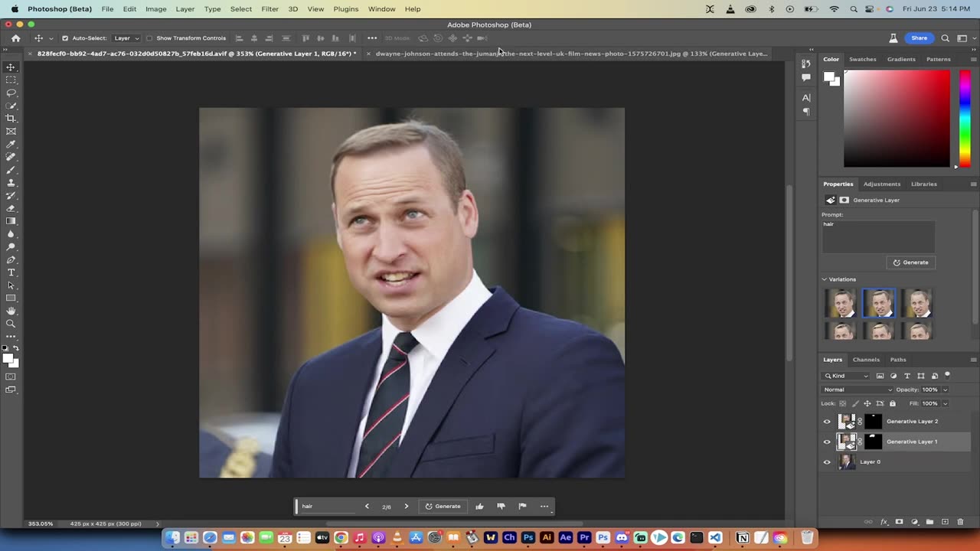Give thumbs down to generated result
Image resolution: width=980 pixels, height=551 pixels.
tap(501, 506)
